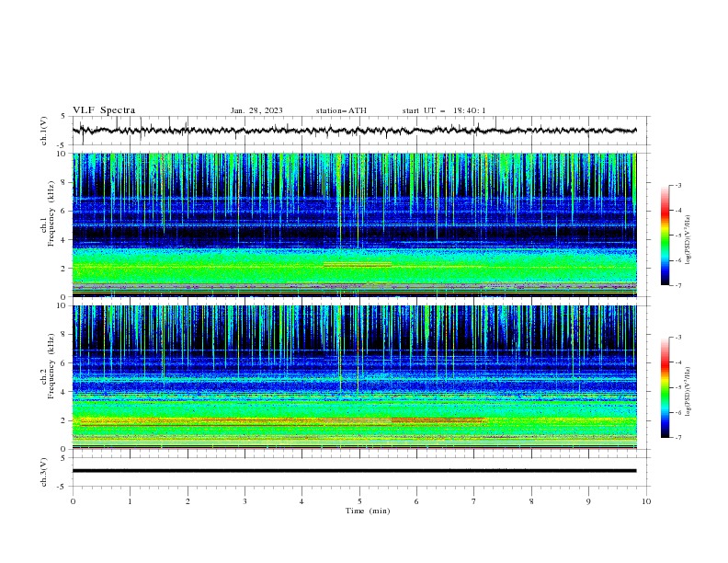
Task: Click the "start UT = 18:40:1" header text
Action: click(x=444, y=110)
